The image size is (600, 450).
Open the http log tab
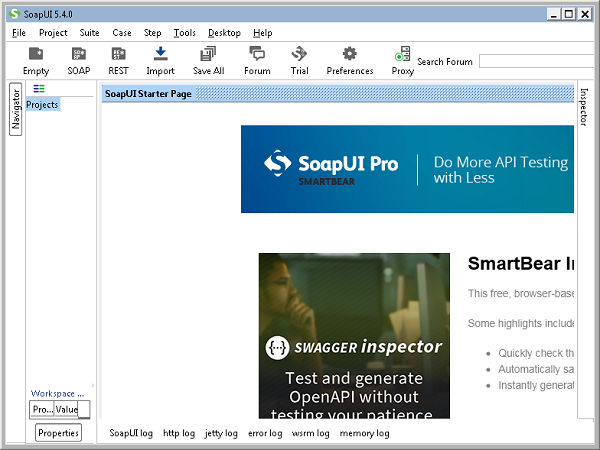(x=179, y=433)
